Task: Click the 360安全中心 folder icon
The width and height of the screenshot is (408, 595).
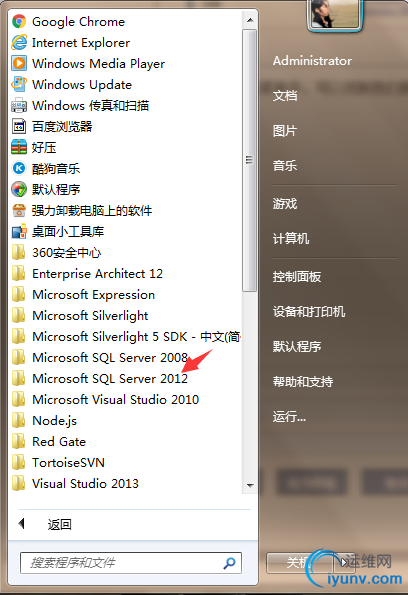Action: tap(19, 252)
